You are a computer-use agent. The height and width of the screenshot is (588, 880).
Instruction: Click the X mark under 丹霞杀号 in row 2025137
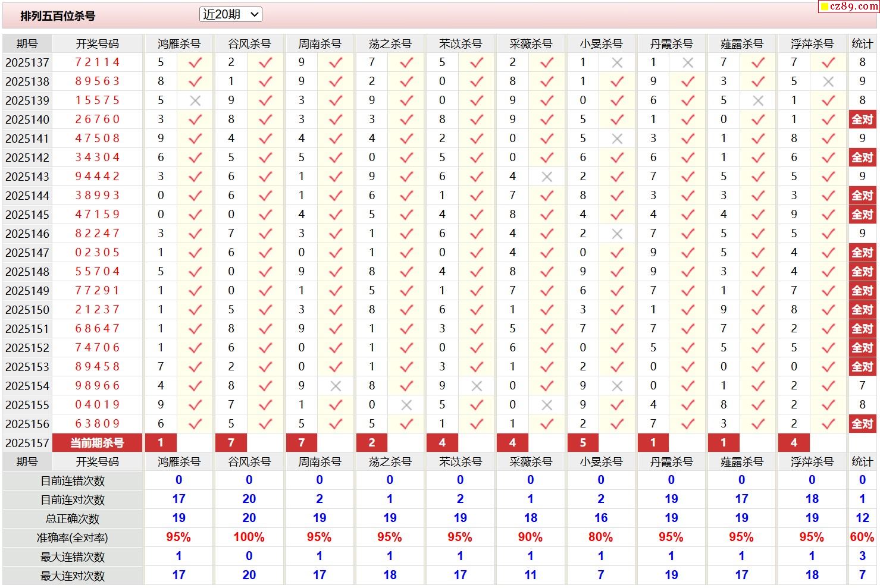tap(688, 62)
